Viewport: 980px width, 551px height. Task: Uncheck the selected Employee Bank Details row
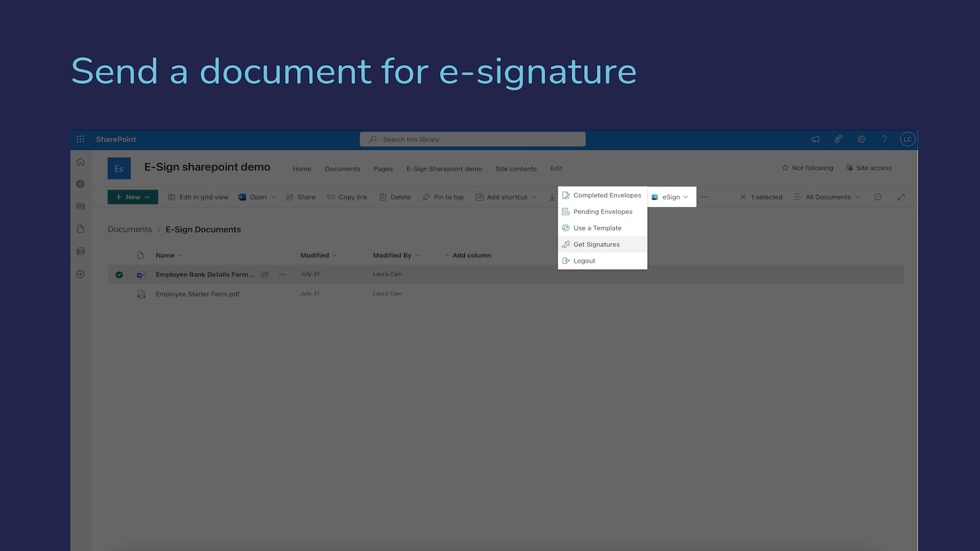pos(119,274)
